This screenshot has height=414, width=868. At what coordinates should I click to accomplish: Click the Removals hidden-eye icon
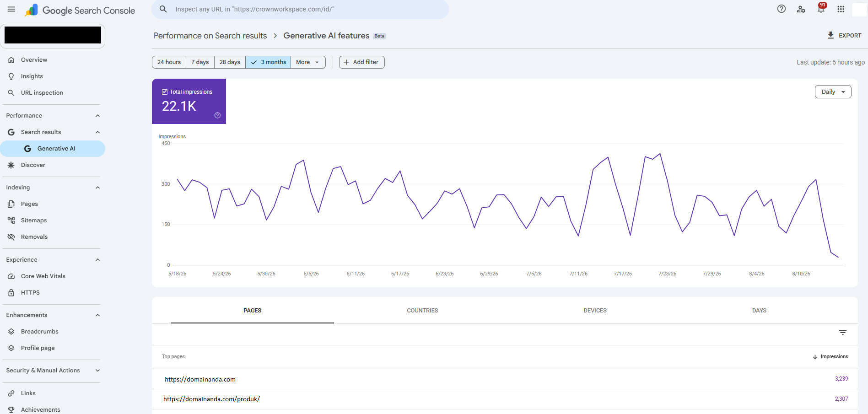tap(11, 237)
